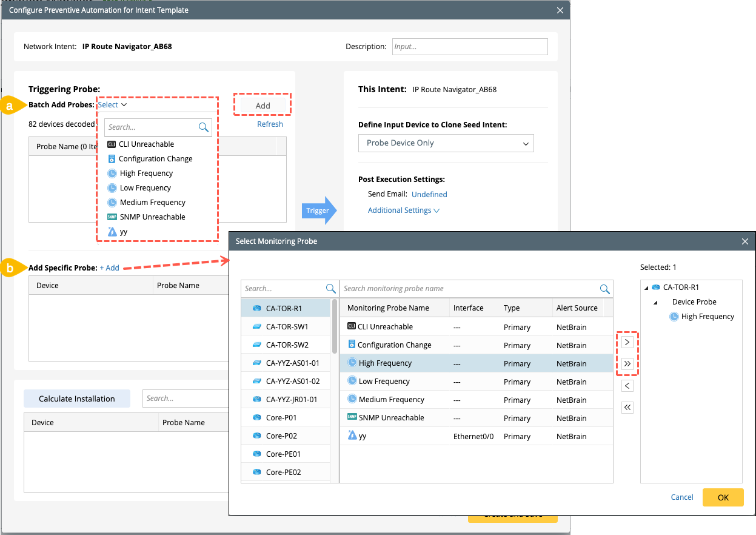Click the Trigger arrow button

click(x=319, y=211)
